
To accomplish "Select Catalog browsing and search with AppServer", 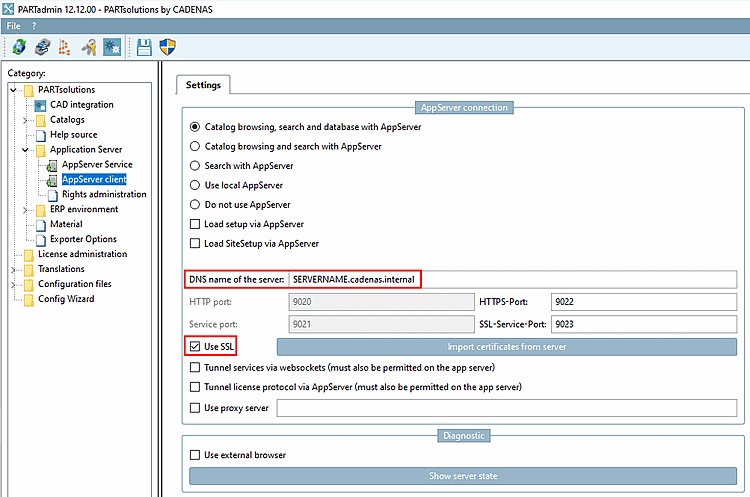I will 195,146.
